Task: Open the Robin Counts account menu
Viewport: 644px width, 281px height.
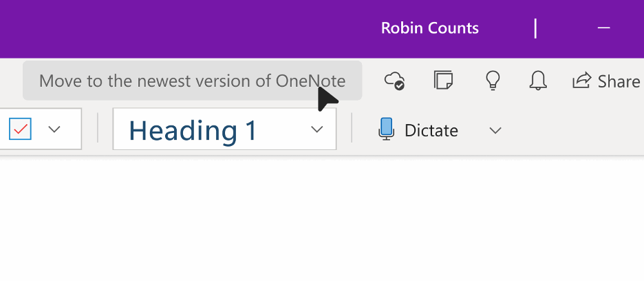Action: (429, 28)
